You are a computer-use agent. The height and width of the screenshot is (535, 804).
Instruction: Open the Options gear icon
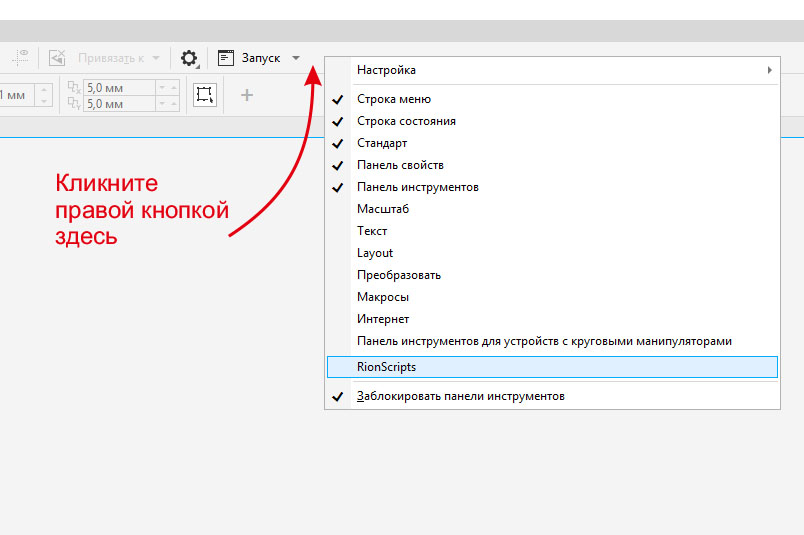189,58
